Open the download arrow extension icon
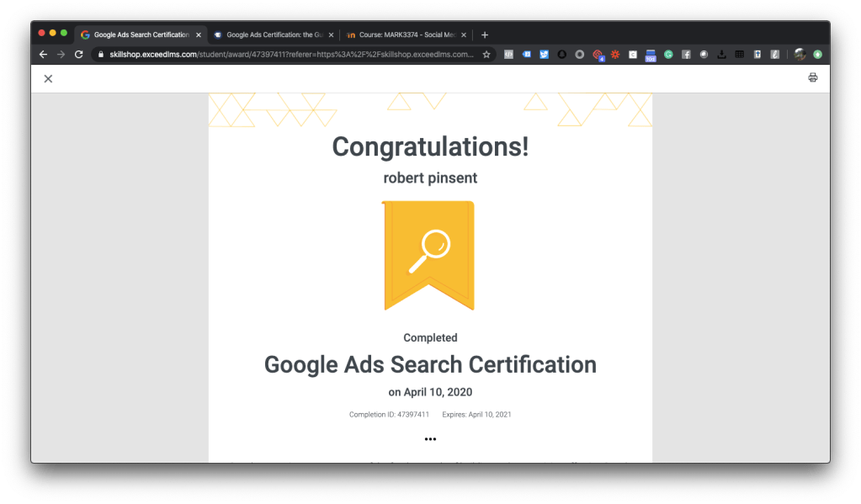 coord(721,54)
